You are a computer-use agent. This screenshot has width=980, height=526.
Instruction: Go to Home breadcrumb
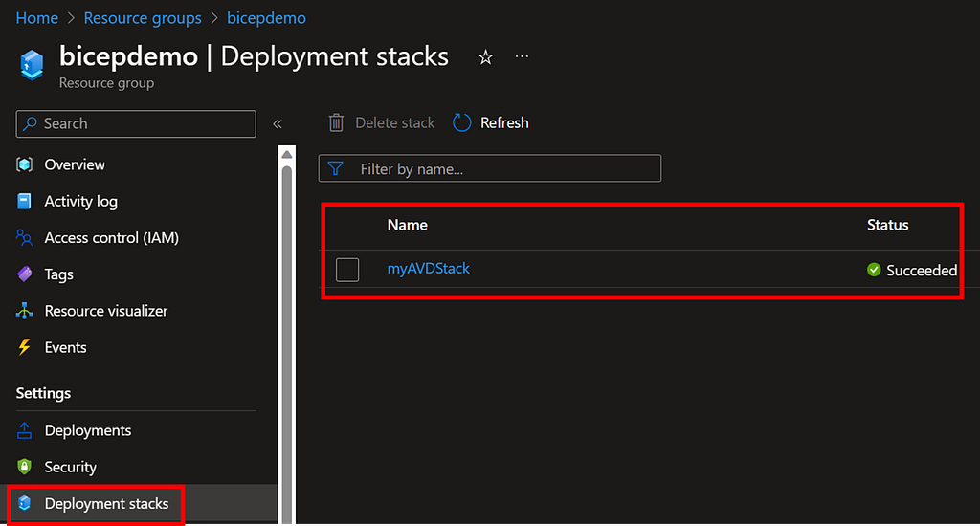pyautogui.click(x=37, y=18)
